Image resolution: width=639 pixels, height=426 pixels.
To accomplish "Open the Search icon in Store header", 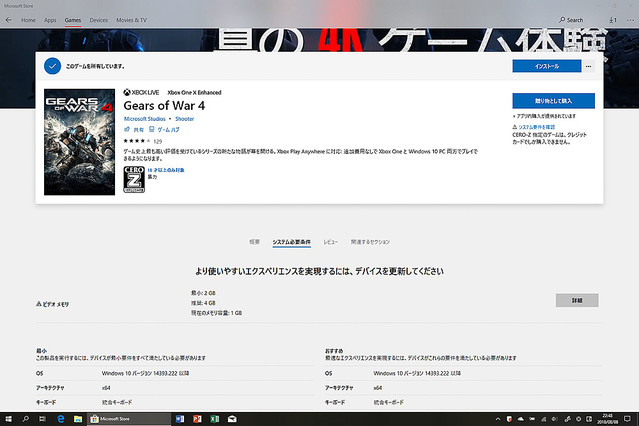I will [572, 19].
